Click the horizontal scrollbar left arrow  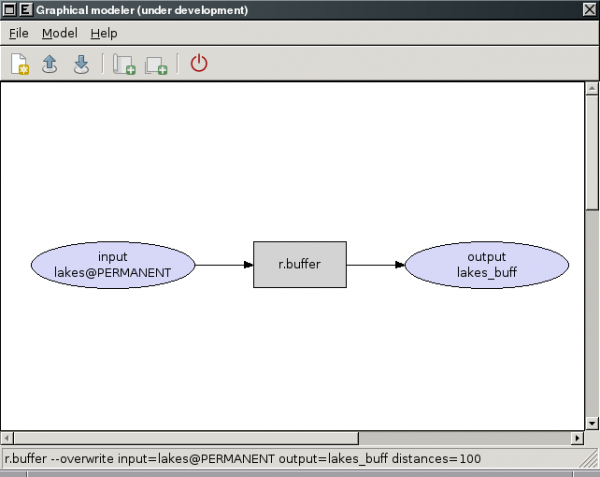pyautogui.click(x=8, y=438)
